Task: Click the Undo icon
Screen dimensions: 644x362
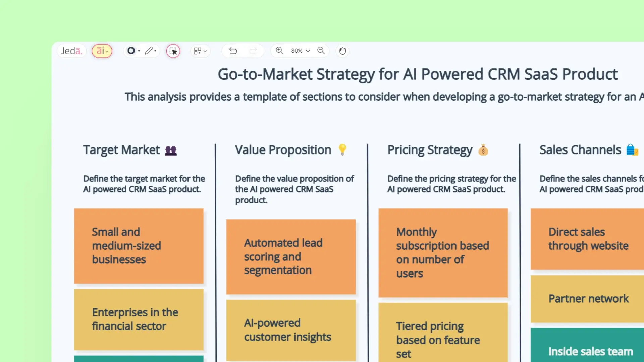Action: pyautogui.click(x=233, y=51)
